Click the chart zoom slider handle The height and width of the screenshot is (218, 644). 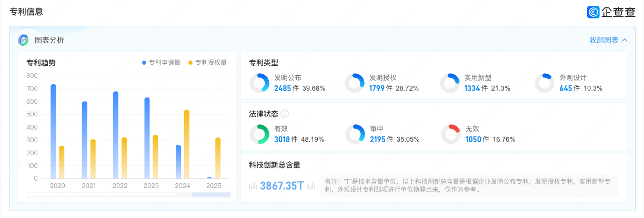(x=211, y=195)
